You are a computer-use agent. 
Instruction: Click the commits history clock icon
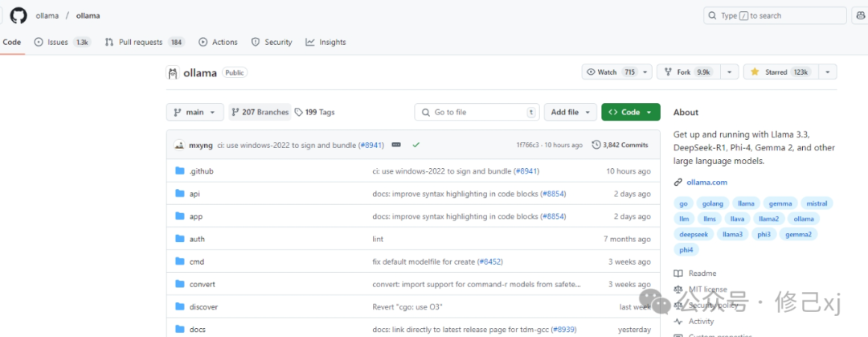click(596, 145)
